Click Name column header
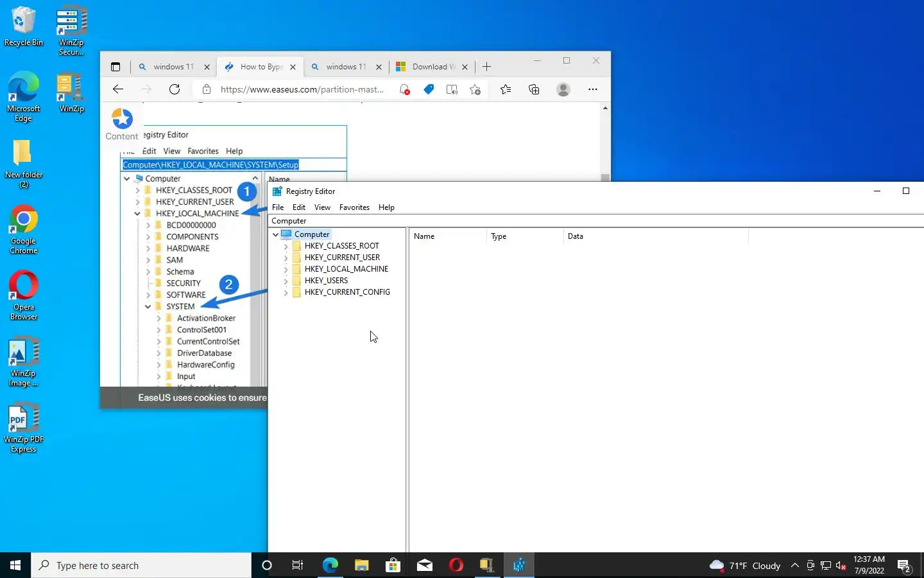Image resolution: width=924 pixels, height=578 pixels. pyautogui.click(x=448, y=236)
